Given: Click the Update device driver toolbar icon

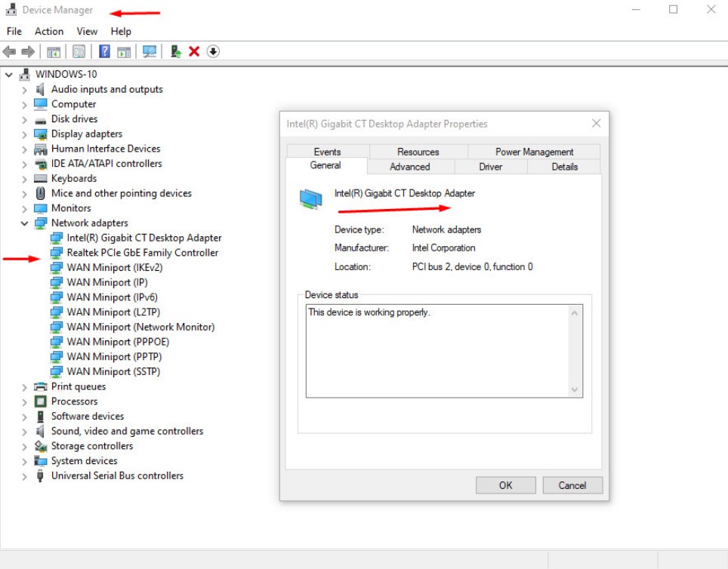Looking at the screenshot, I should [175, 51].
